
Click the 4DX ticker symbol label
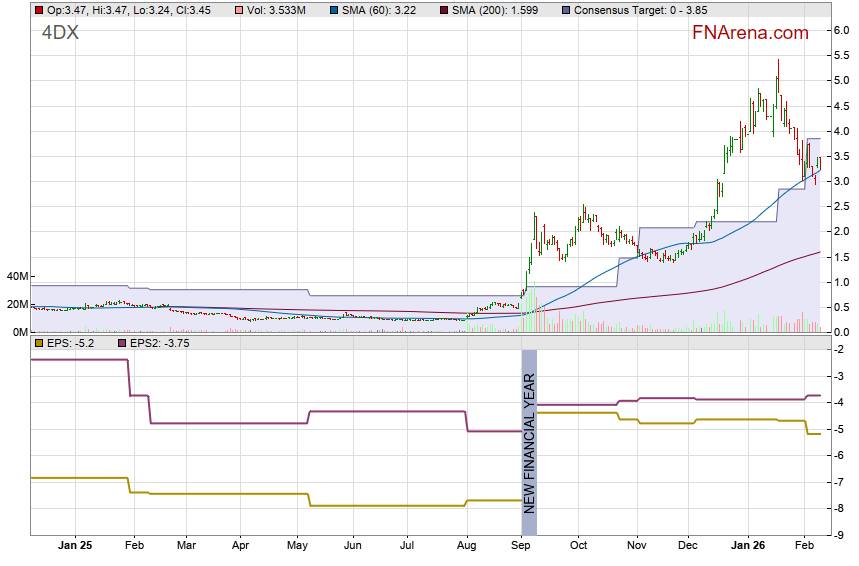point(61,33)
